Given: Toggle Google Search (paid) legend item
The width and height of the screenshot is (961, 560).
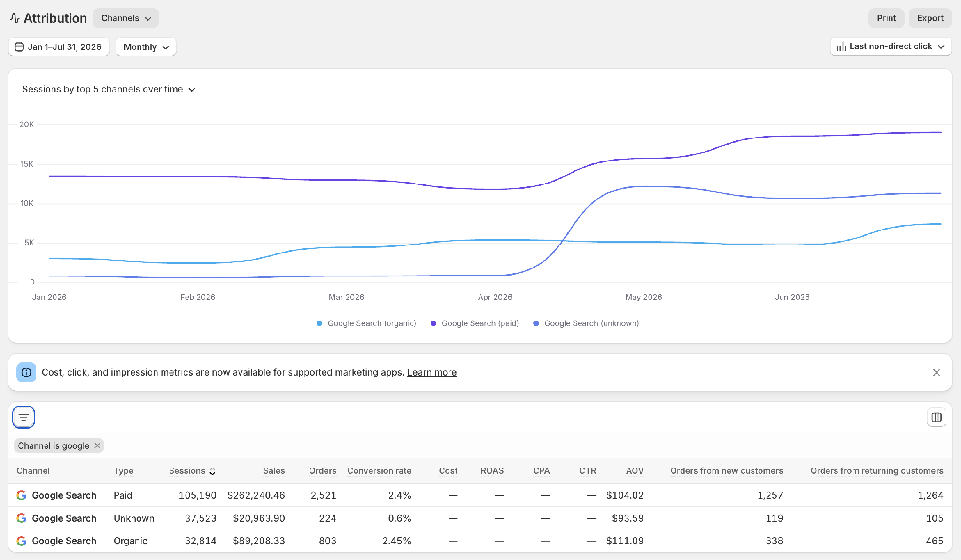Looking at the screenshot, I should pyautogui.click(x=475, y=323).
